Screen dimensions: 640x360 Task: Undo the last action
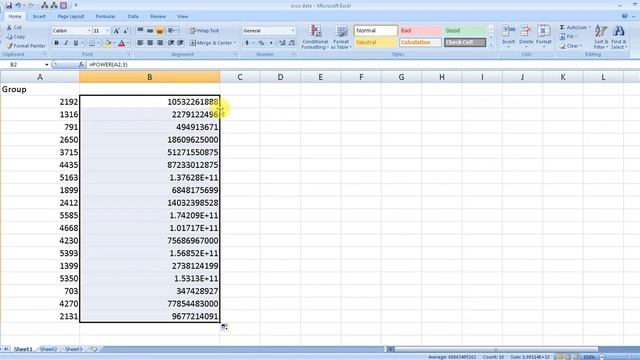(x=18, y=5)
